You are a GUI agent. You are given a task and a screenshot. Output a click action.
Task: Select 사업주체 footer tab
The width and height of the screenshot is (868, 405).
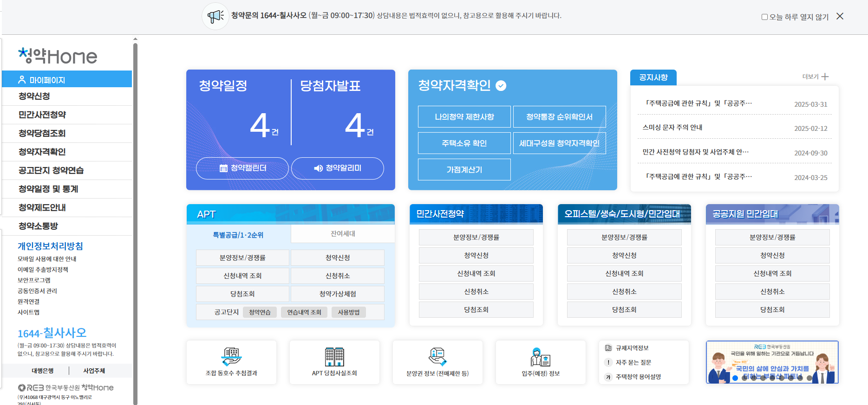[x=94, y=371]
